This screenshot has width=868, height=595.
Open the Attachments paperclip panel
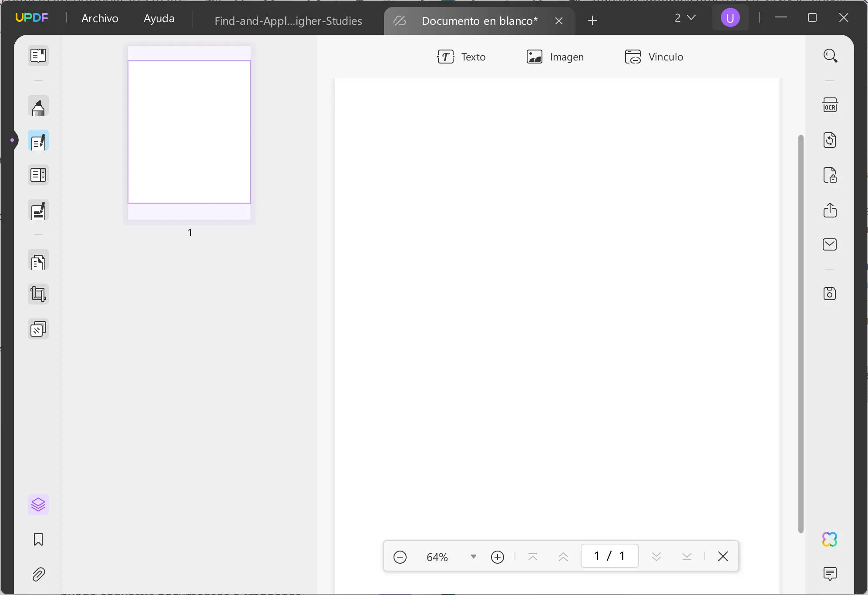[38, 575]
